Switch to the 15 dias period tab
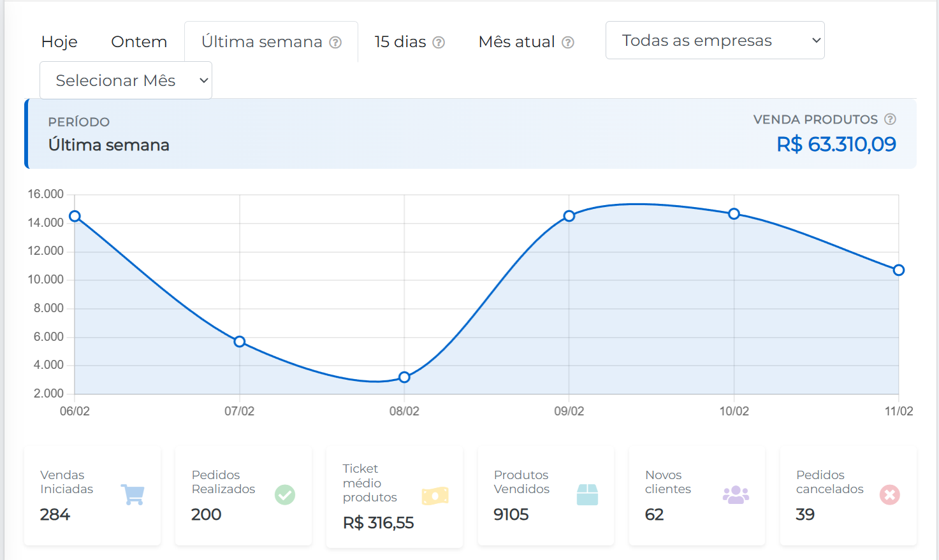The image size is (939, 560). [x=400, y=42]
